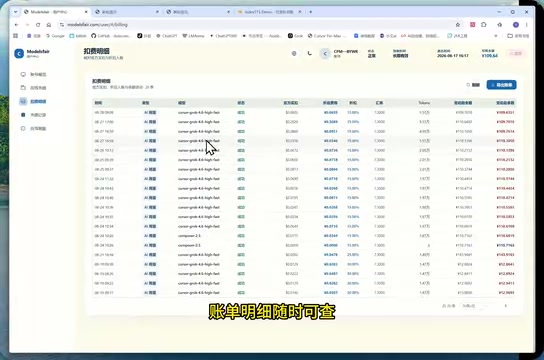
Task: Close the IndexTTS Demo tab
Action: [x=300, y=12]
